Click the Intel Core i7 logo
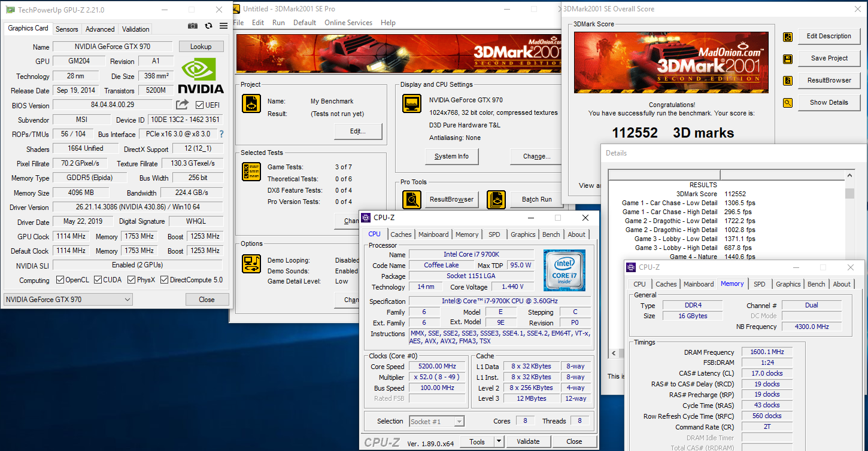Screen dimensions: 868x451 click(x=564, y=270)
